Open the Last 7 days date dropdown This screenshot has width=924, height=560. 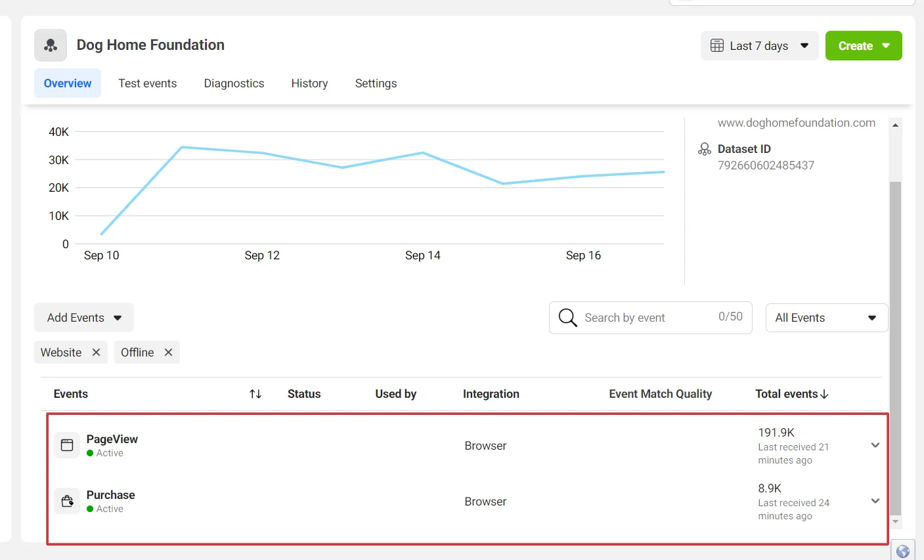tap(759, 46)
